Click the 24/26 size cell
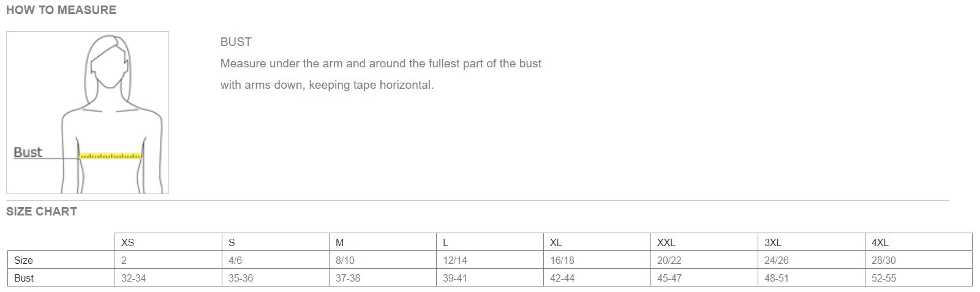Screen dimensions: 980x292 [776, 260]
